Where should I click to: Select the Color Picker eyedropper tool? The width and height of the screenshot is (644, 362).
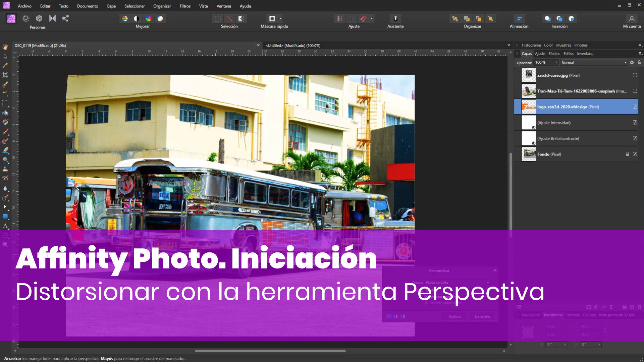tap(5, 66)
